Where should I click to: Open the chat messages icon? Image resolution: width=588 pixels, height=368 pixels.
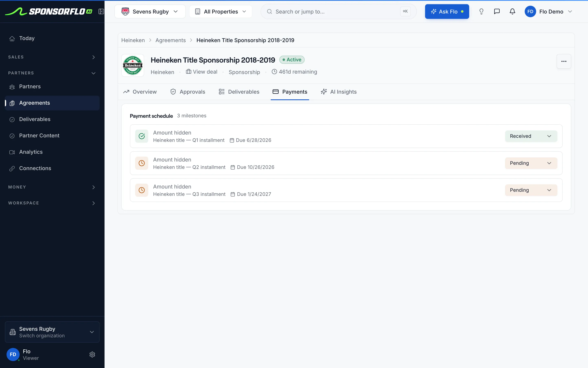[497, 11]
